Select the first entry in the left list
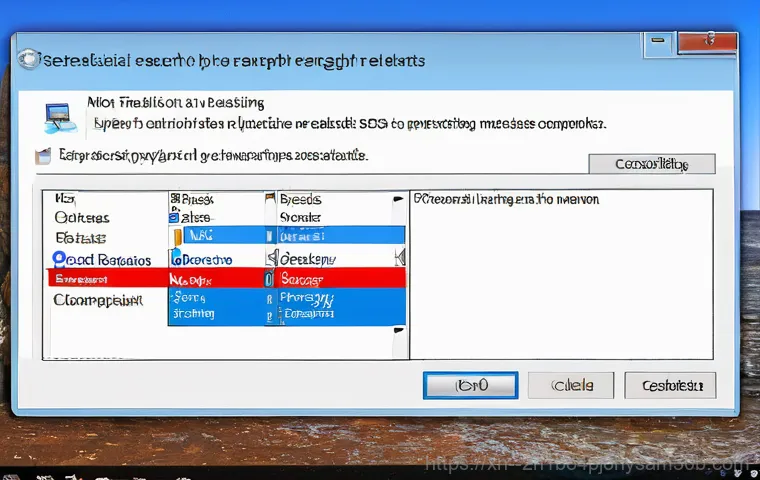Screen dimensions: 760x480 (x=65, y=199)
